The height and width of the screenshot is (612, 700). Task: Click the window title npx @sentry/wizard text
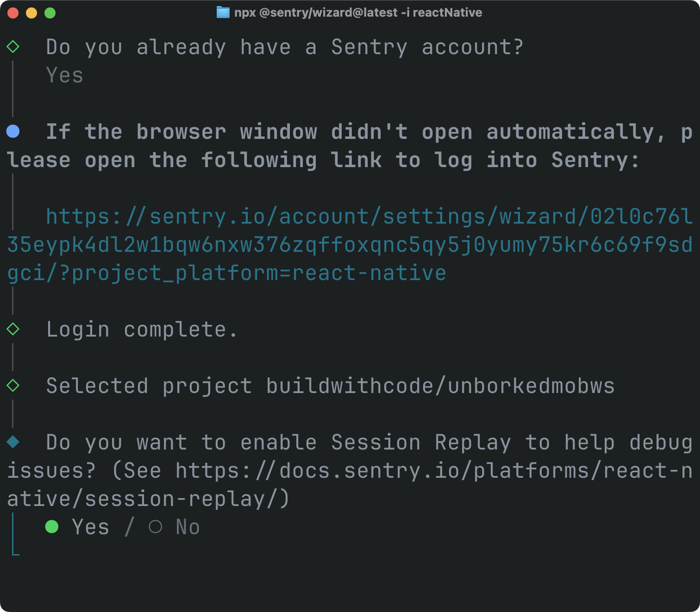358,12
